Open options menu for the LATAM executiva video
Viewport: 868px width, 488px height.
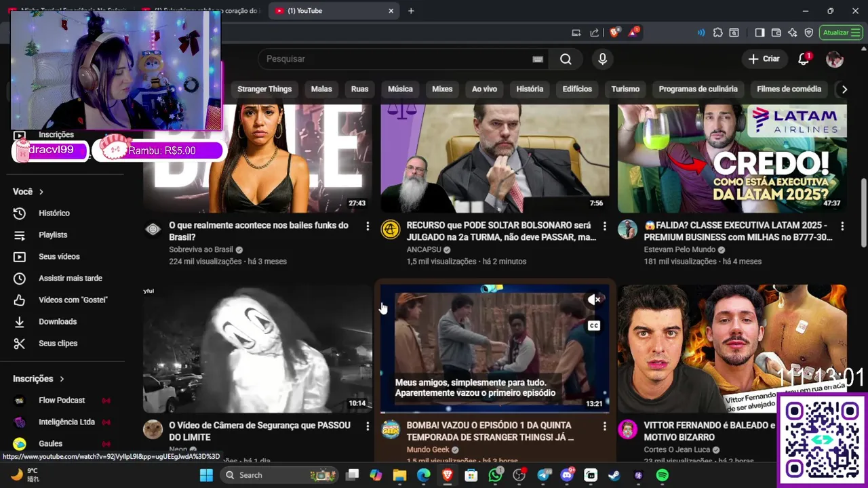pyautogui.click(x=842, y=226)
